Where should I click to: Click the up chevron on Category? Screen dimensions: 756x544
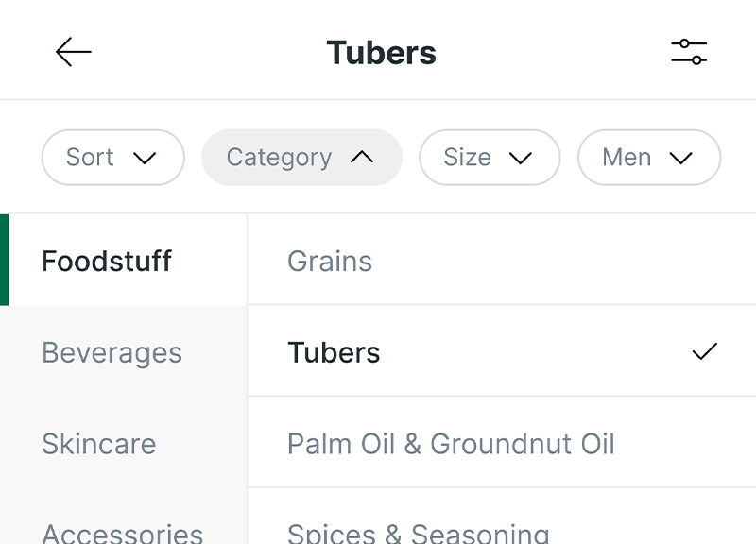[x=362, y=158]
